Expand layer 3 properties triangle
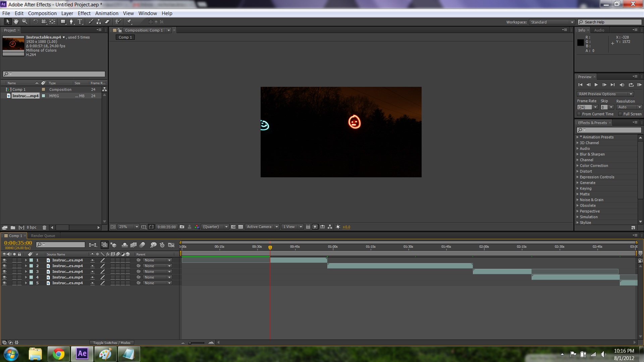The height and width of the screenshot is (362, 644). point(26,271)
